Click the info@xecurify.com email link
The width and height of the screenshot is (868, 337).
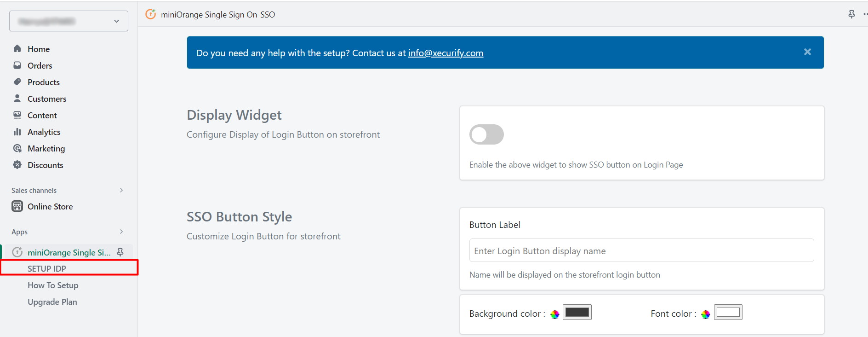coord(445,53)
